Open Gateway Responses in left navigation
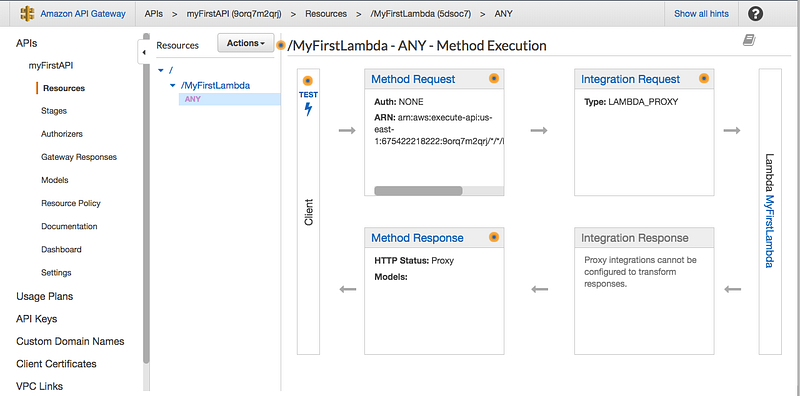This screenshot has width=800, height=396. pos(79,157)
